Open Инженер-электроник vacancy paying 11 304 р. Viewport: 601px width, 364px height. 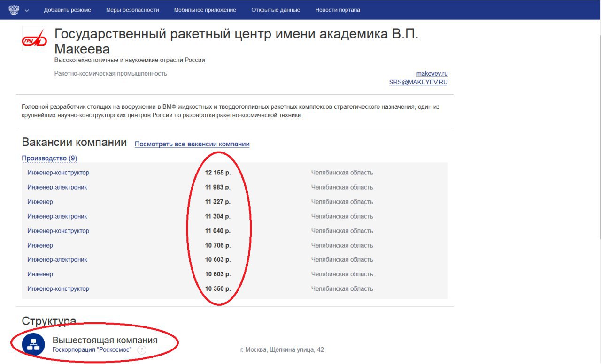[57, 216]
